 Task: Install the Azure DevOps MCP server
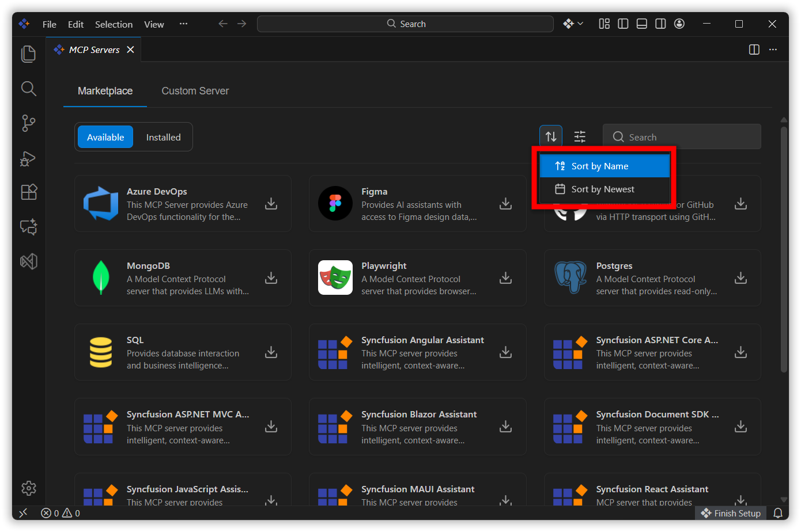point(271,204)
